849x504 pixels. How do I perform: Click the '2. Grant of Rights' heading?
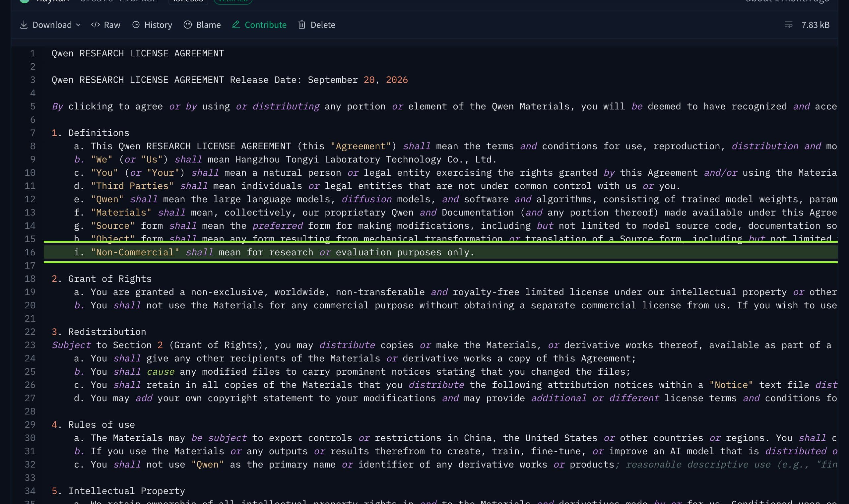click(x=101, y=279)
